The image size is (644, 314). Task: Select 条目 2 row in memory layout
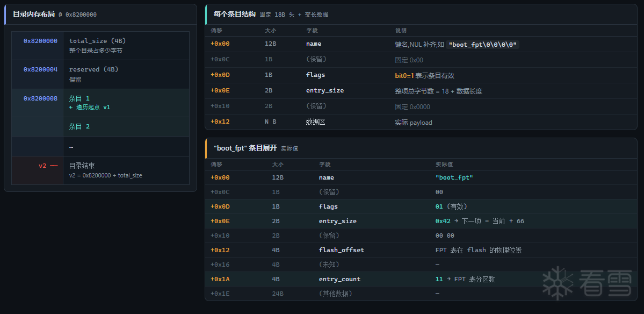100,126
